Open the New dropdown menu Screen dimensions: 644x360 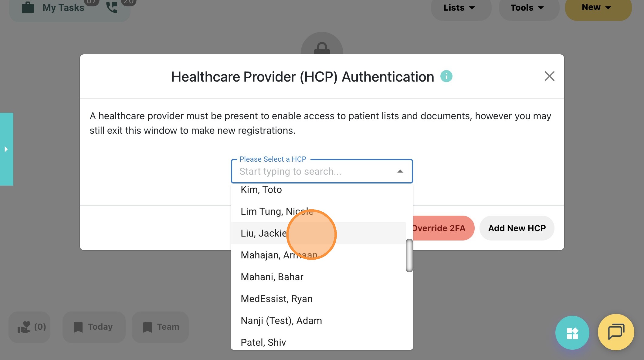pyautogui.click(x=596, y=8)
